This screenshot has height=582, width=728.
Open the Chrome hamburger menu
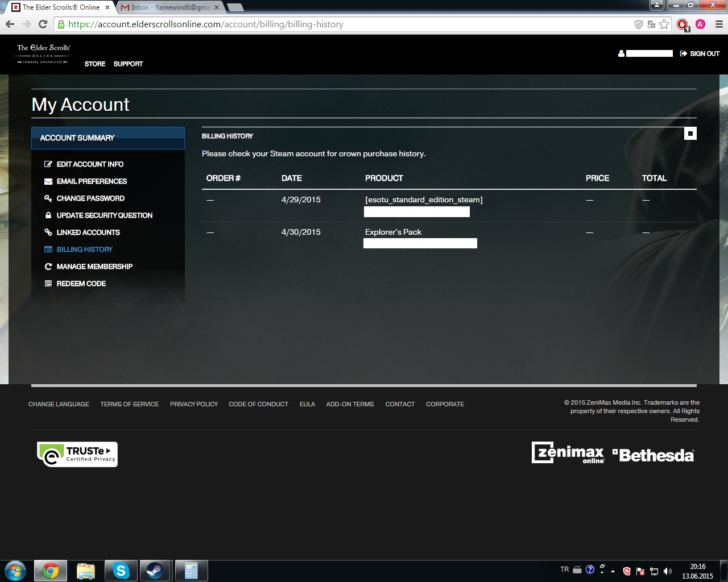[x=719, y=24]
